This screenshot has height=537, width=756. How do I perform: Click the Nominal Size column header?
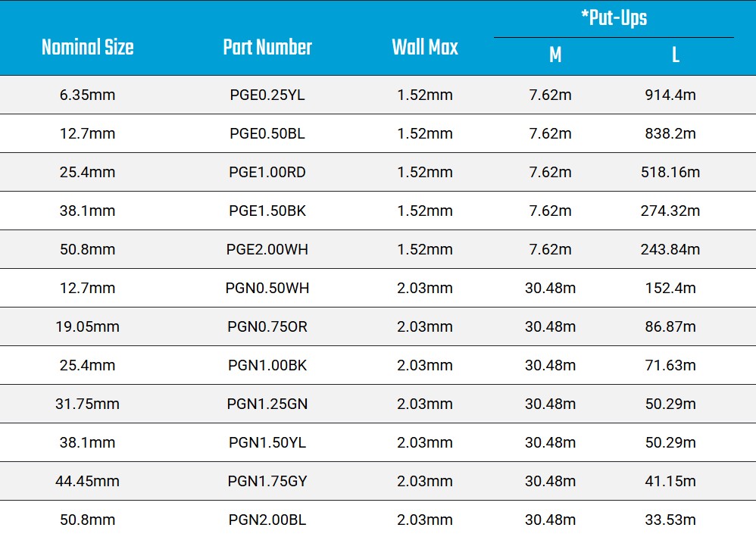pyautogui.click(x=87, y=47)
